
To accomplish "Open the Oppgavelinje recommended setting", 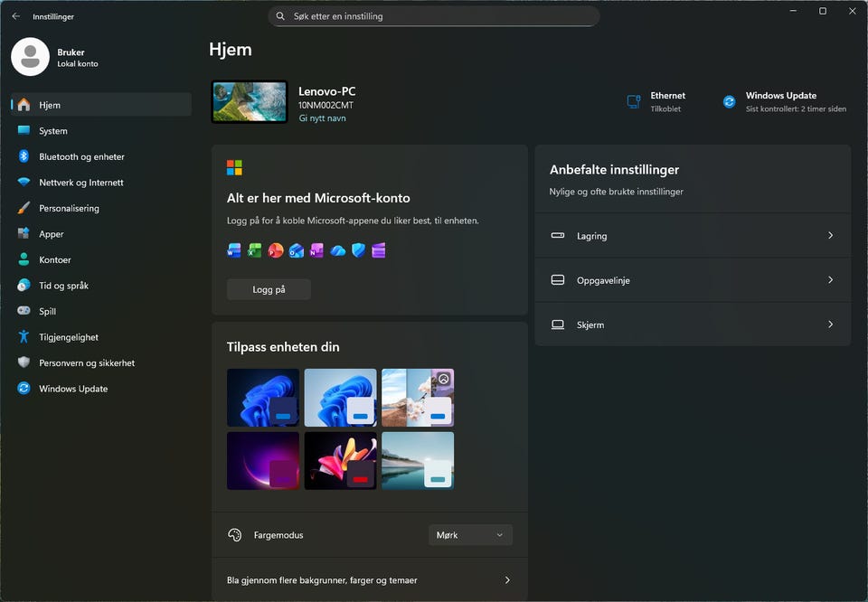I will click(693, 280).
